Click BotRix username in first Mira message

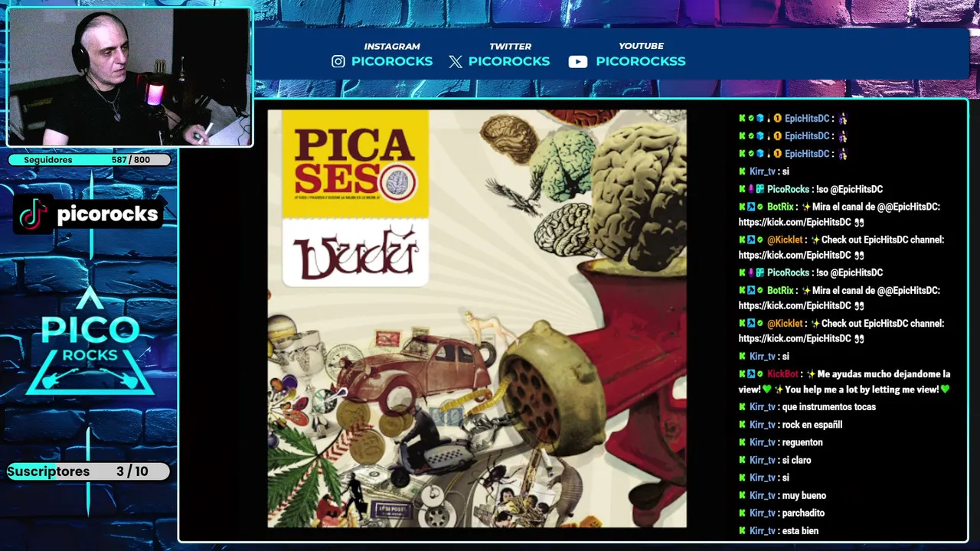click(780, 207)
